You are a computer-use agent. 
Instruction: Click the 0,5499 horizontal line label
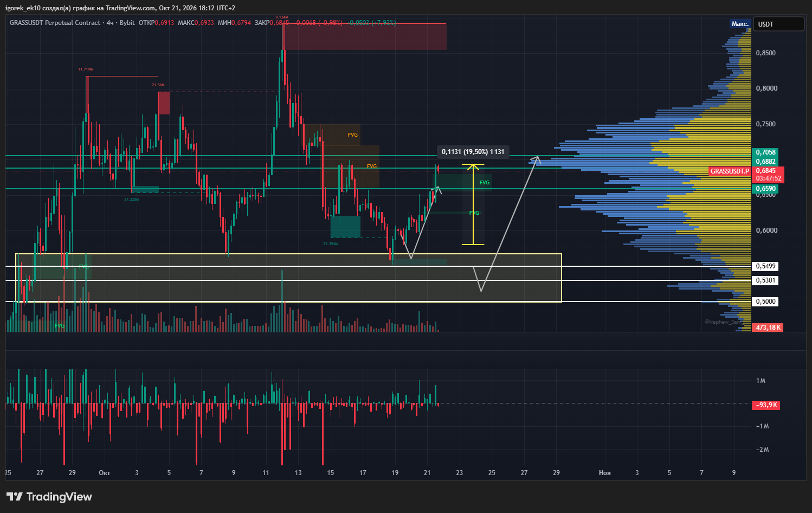click(765, 266)
